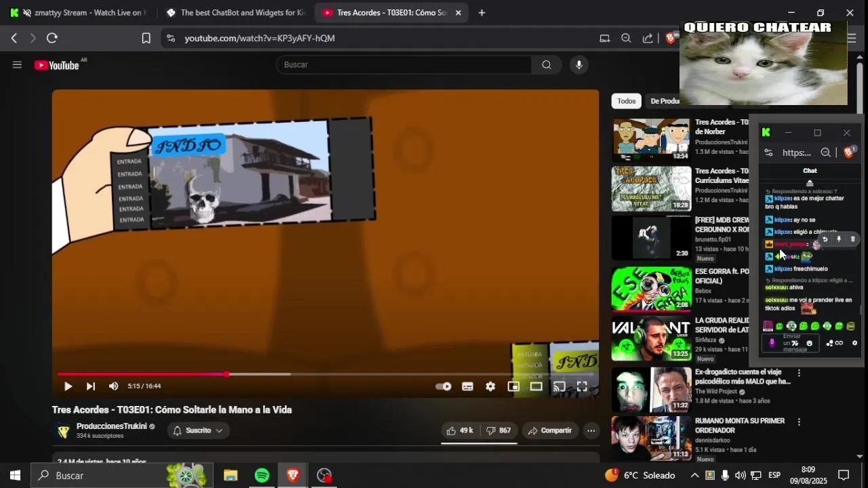The height and width of the screenshot is (488, 868).
Task: Open options for Ex-drogadicto video
Action: click(x=799, y=373)
